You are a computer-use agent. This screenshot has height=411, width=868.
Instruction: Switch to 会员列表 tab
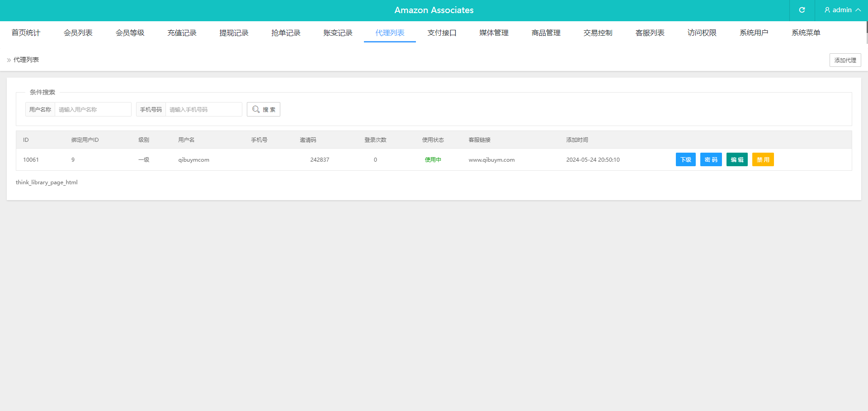tap(78, 33)
